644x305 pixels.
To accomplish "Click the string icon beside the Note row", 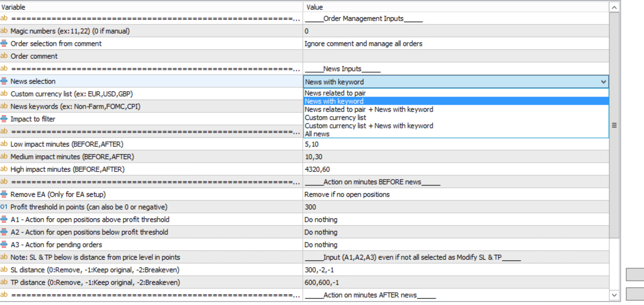I will pyautogui.click(x=4, y=257).
